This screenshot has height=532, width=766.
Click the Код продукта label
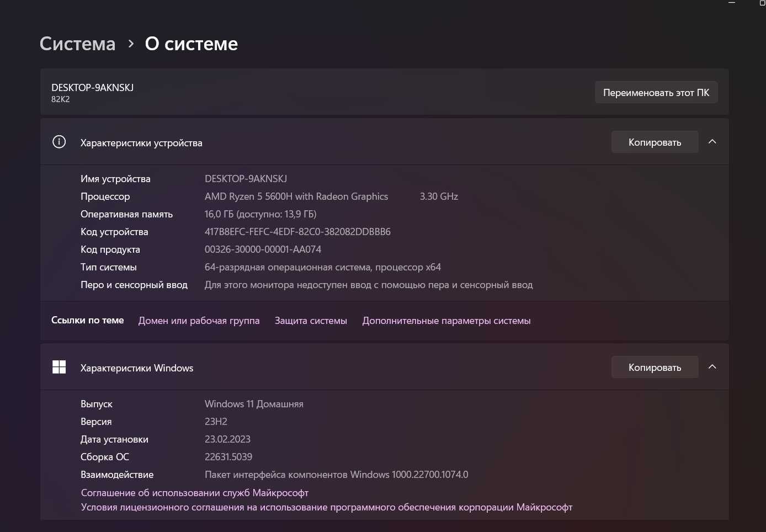coord(110,249)
